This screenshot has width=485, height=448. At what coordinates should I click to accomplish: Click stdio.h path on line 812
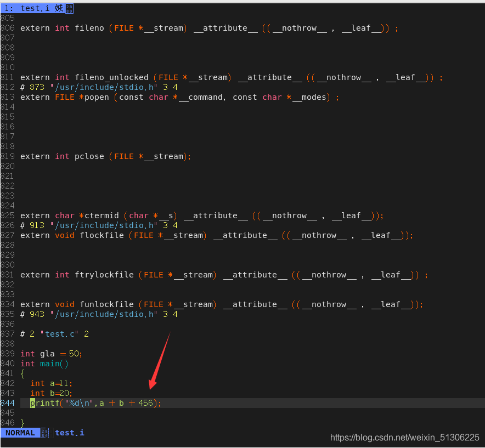(x=104, y=87)
